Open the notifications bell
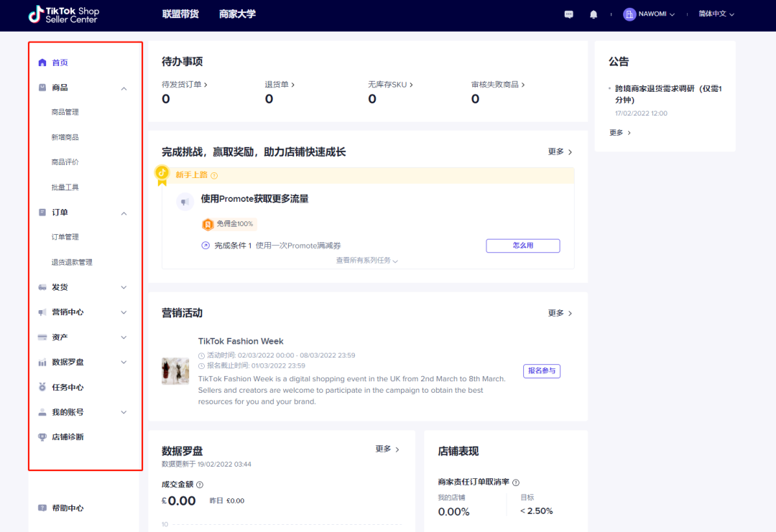This screenshot has width=776, height=532. (593, 14)
